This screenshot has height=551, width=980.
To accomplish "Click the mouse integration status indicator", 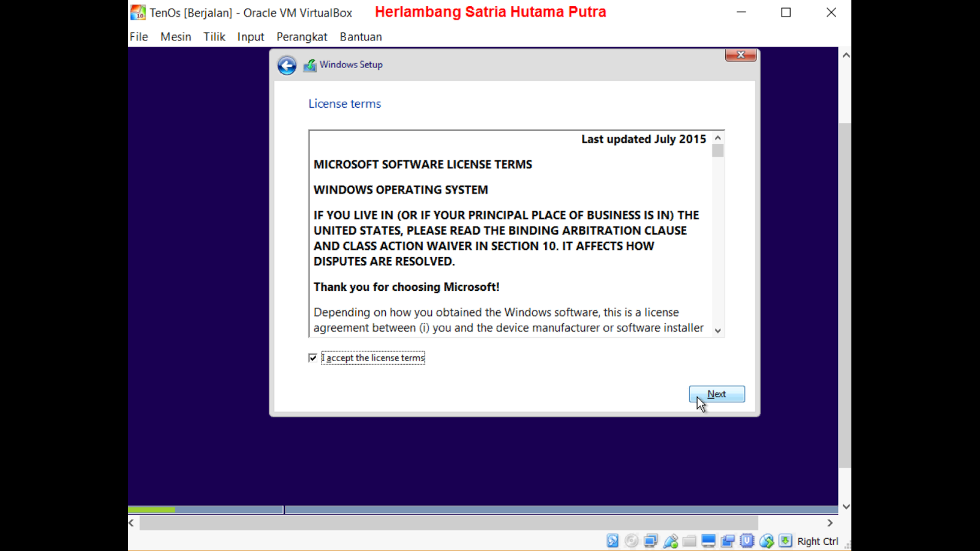I will [x=766, y=541].
